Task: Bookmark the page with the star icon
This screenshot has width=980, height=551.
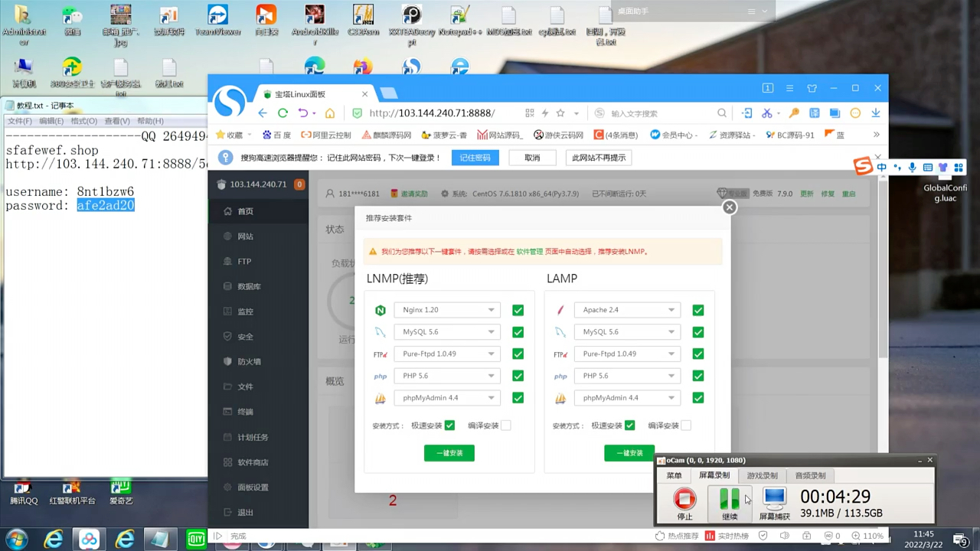Action: point(560,113)
